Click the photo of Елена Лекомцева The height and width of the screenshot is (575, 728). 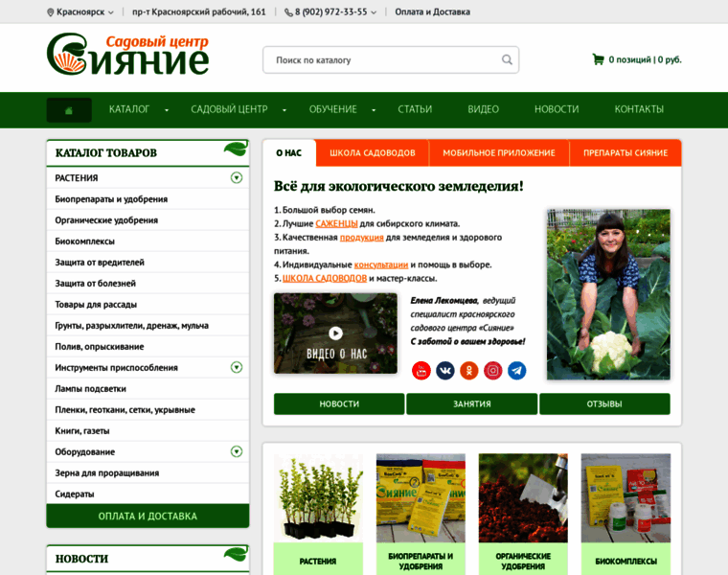tap(608, 294)
